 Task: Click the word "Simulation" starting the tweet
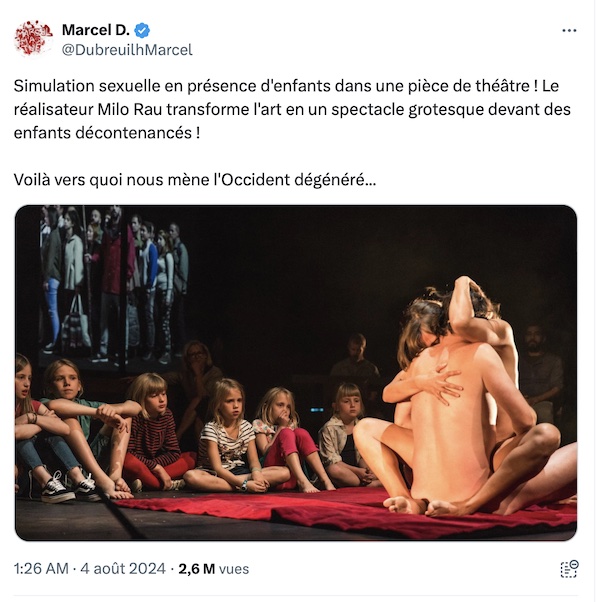[54, 86]
